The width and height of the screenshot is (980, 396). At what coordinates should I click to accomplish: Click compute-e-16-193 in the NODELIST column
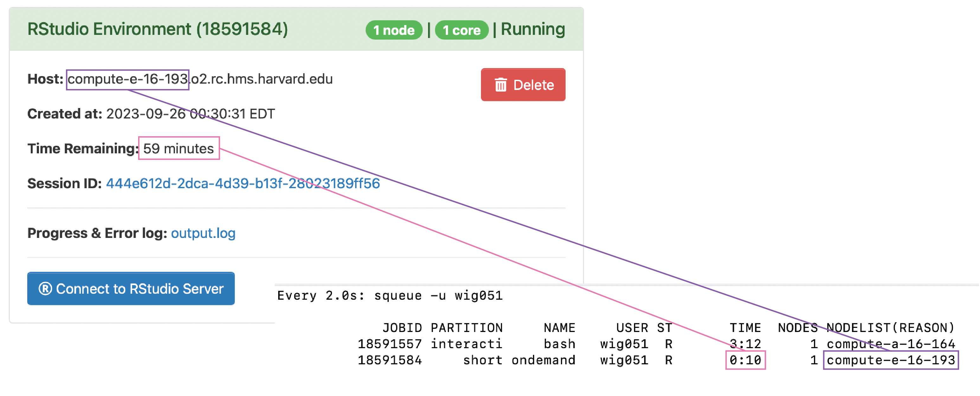coord(890,360)
